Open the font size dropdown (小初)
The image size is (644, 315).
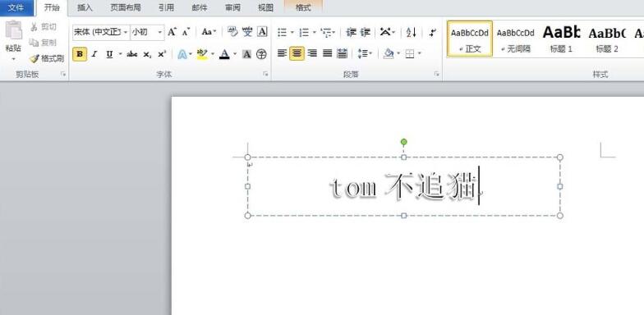click(160, 33)
